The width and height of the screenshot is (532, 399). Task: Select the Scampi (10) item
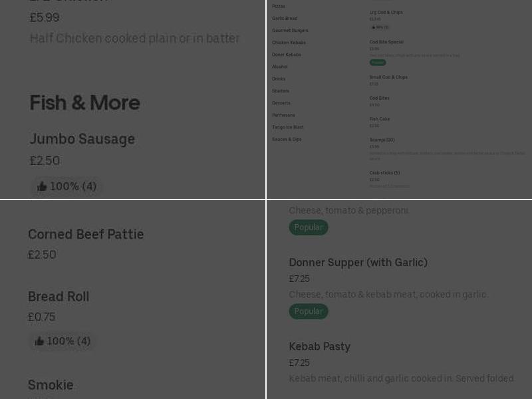pyautogui.click(x=382, y=140)
